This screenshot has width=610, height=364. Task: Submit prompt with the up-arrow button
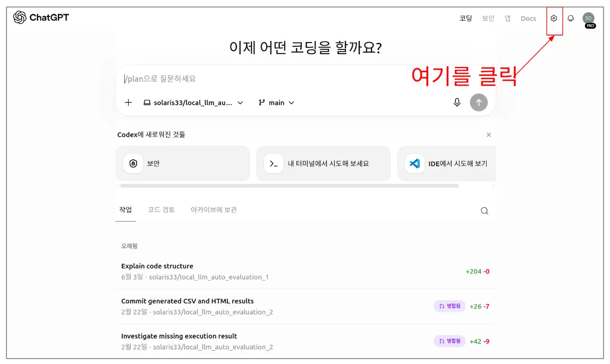pos(479,102)
